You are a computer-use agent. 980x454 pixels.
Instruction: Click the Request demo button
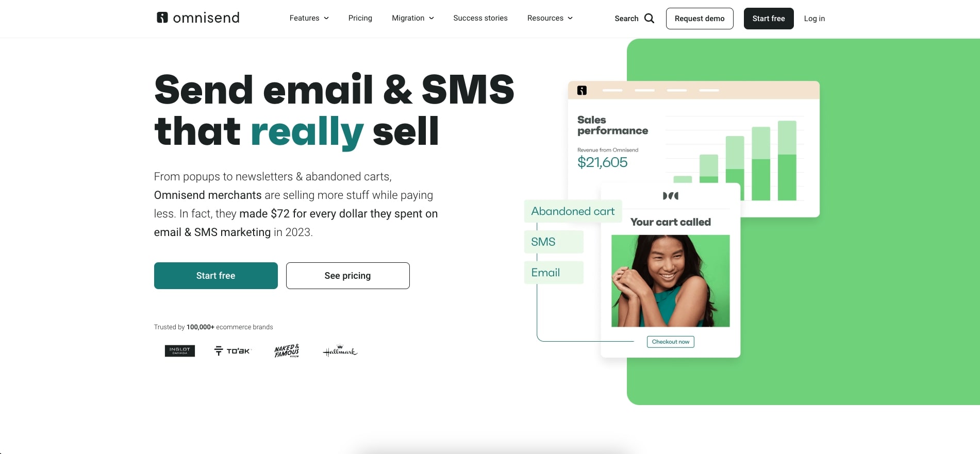point(700,19)
